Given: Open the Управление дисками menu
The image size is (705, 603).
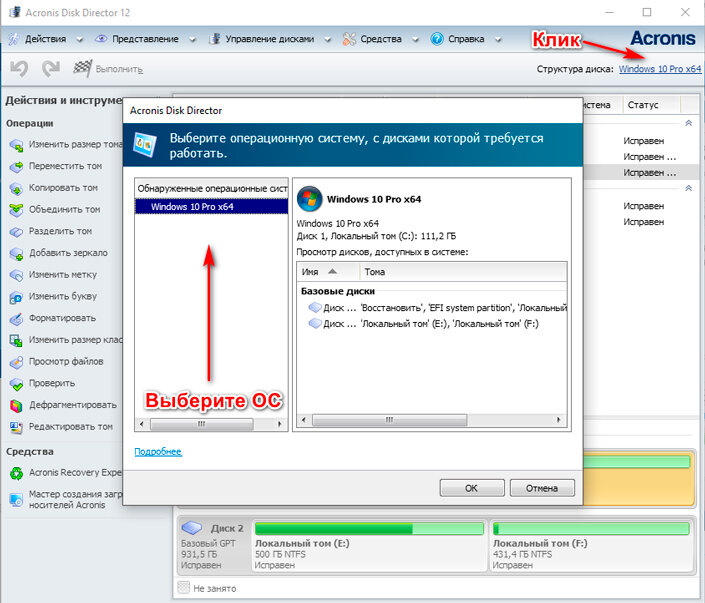Looking at the screenshot, I should [x=270, y=39].
